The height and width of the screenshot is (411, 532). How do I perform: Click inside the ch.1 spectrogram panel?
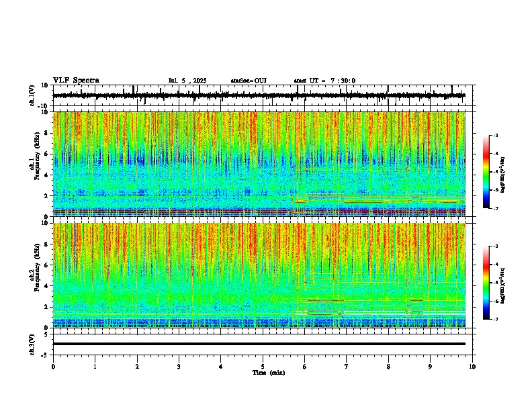[259, 164]
